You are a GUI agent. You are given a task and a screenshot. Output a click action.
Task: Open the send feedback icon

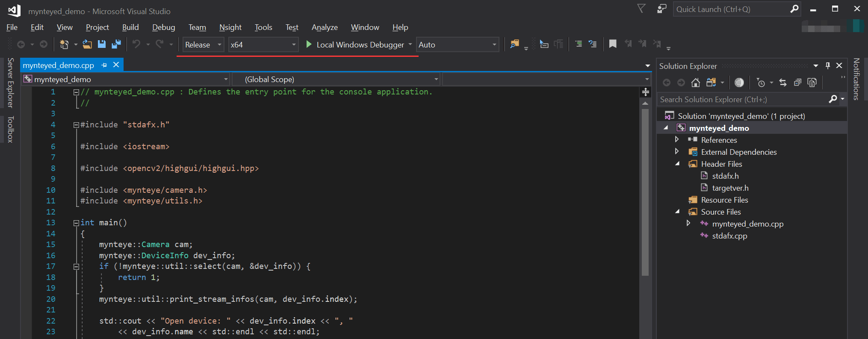(661, 9)
